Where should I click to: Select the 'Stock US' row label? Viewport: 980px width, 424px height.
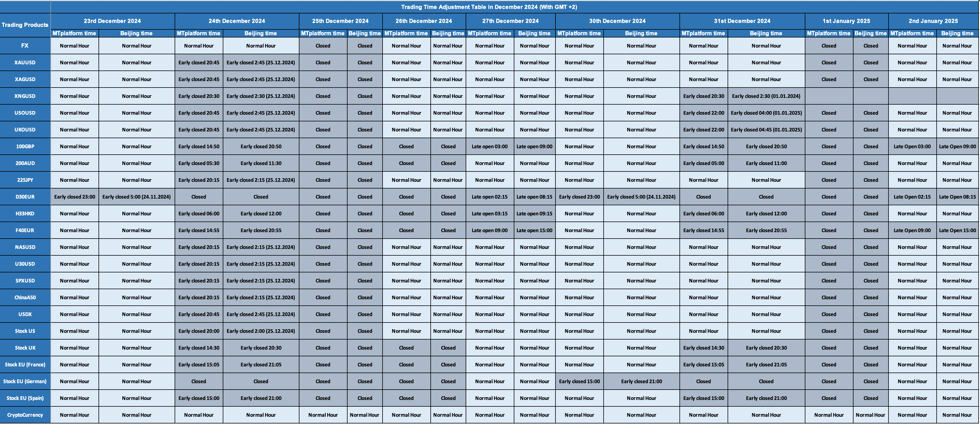click(x=25, y=331)
